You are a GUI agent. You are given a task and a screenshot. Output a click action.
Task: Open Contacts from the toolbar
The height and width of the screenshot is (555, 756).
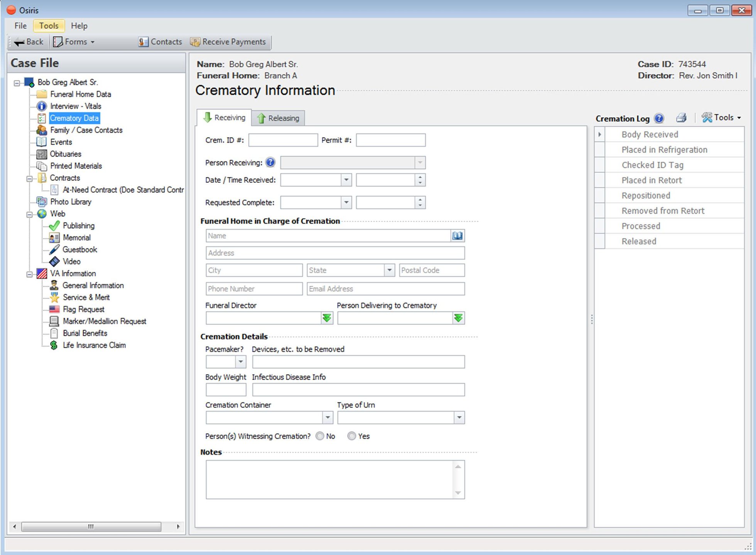160,42
